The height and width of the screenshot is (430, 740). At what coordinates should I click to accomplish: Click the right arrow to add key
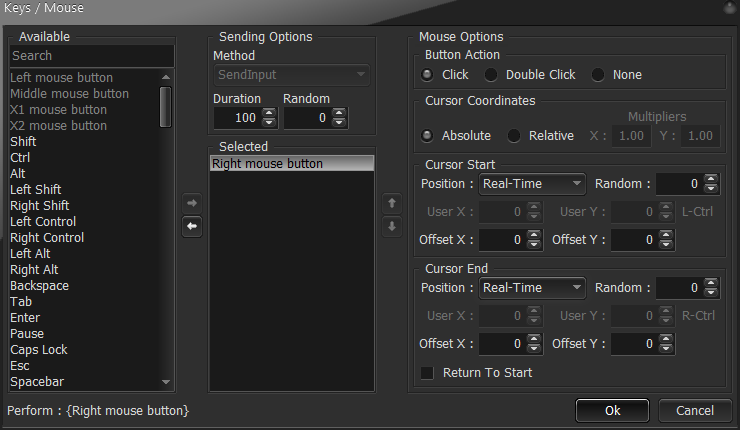point(192,203)
